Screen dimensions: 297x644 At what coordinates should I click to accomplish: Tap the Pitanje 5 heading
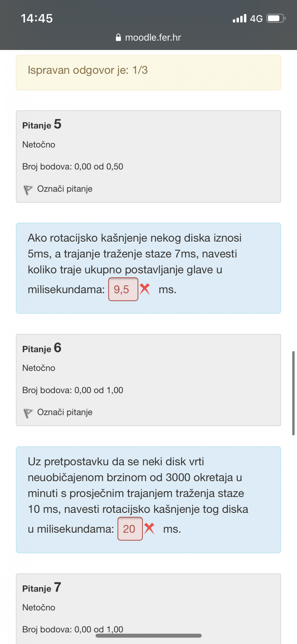coord(42,124)
